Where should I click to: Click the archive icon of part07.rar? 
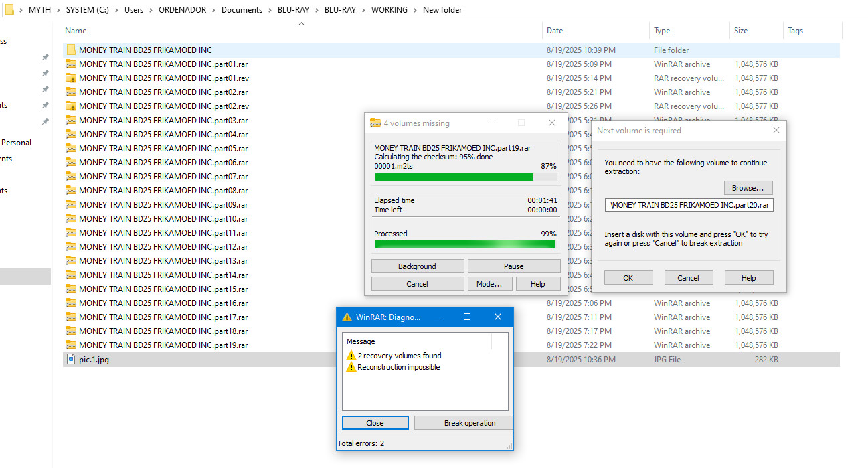coord(71,177)
